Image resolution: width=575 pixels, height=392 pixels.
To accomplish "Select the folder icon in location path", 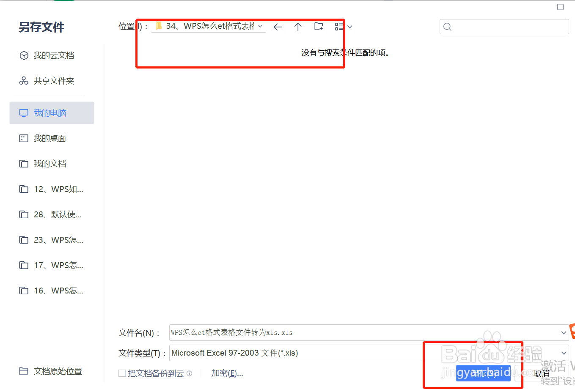I will (x=159, y=26).
